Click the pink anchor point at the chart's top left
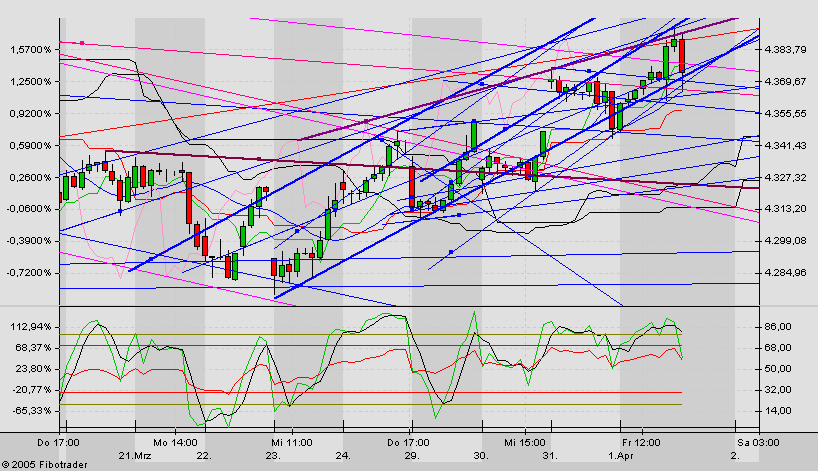Screen dimensions: 818x471 pyautogui.click(x=82, y=43)
